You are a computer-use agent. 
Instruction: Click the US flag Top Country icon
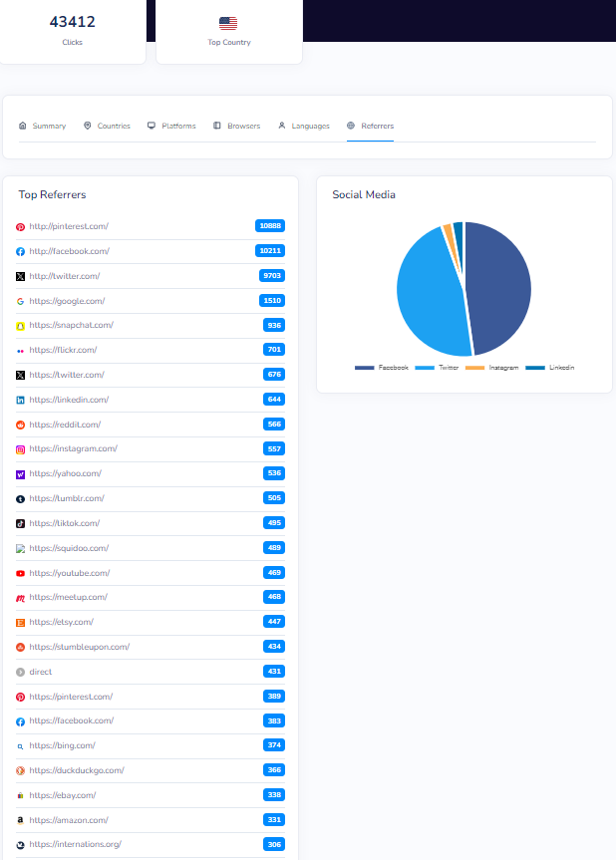[228, 23]
